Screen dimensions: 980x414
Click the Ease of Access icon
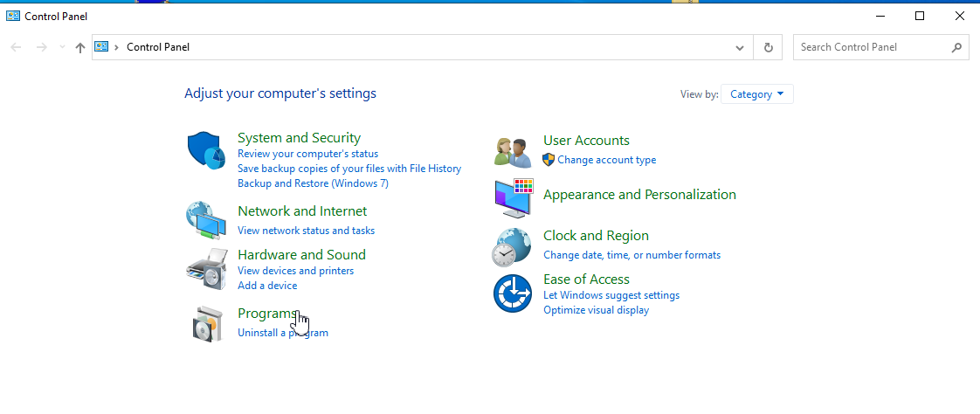tap(512, 293)
